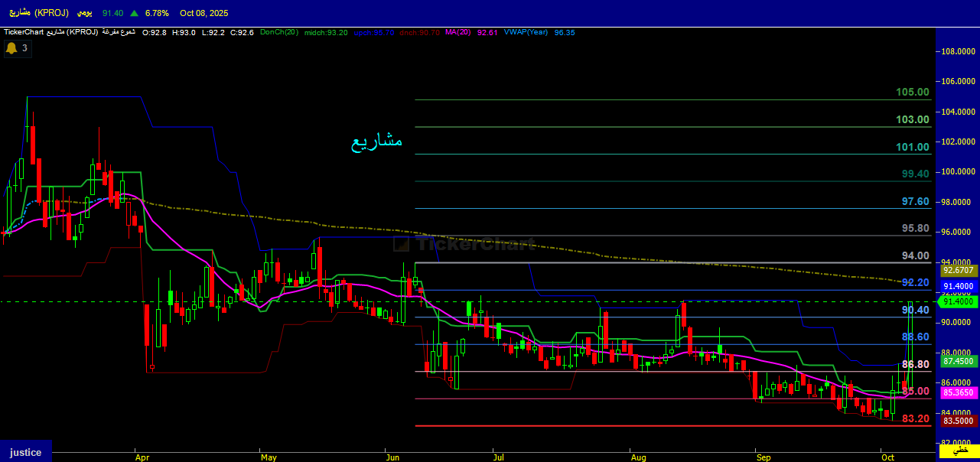Click the olive 92.6707 VWAP price tag
Image resolution: width=980 pixels, height=462 pixels.
[x=958, y=270]
